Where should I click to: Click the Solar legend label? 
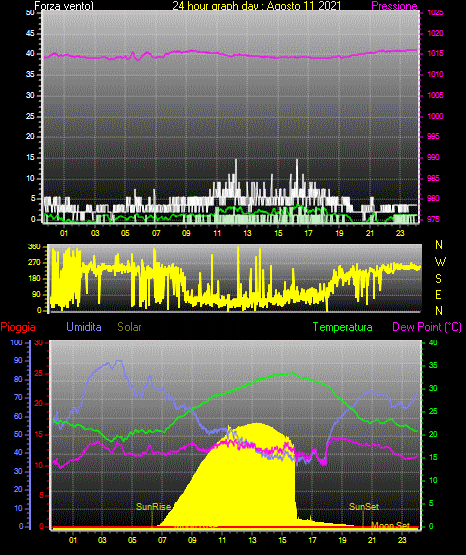pos(129,327)
